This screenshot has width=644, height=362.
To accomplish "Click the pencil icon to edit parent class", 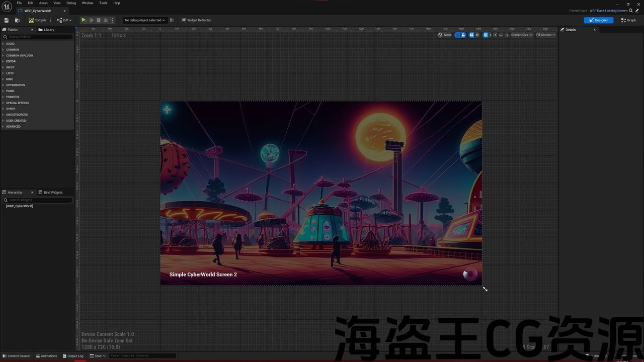I will tap(637, 11).
